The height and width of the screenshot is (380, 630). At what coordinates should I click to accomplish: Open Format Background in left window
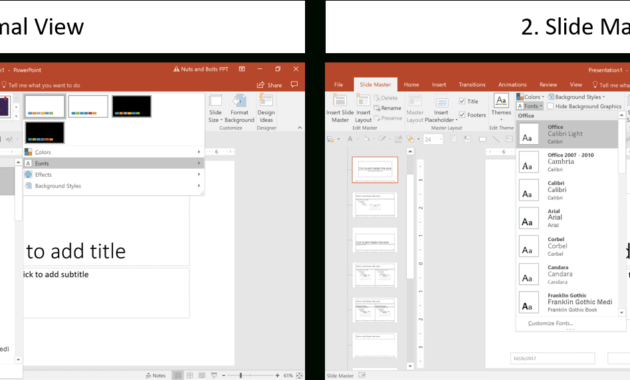239,108
